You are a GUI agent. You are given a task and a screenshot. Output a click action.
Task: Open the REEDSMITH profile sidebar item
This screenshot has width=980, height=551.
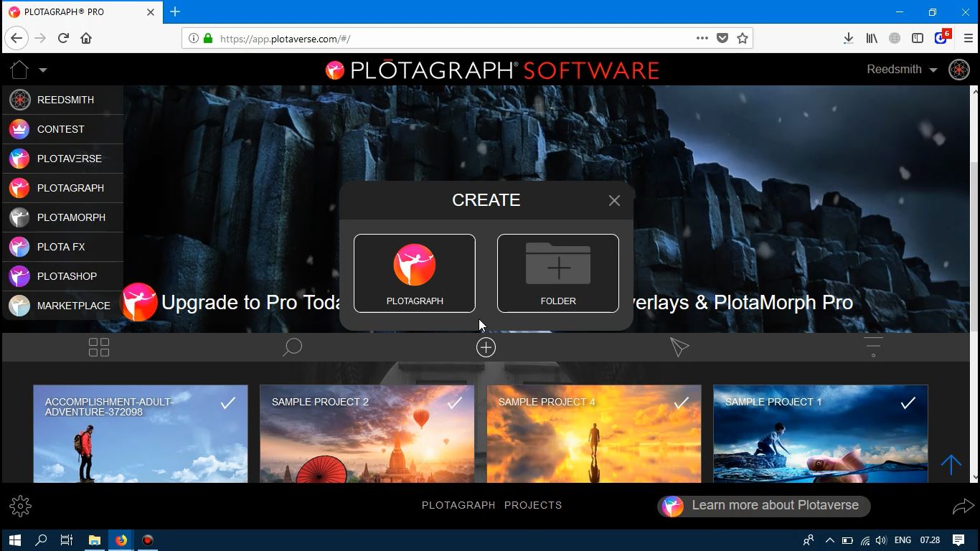coord(62,100)
